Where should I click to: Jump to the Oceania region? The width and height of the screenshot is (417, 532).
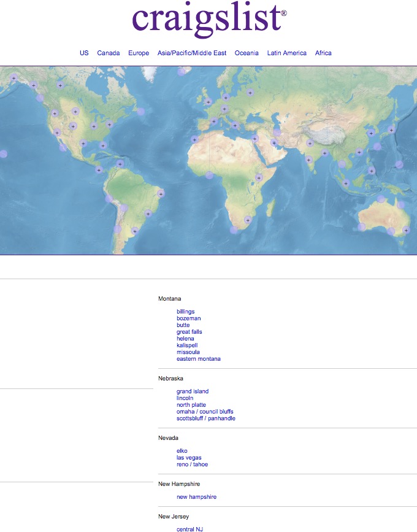[x=247, y=53]
